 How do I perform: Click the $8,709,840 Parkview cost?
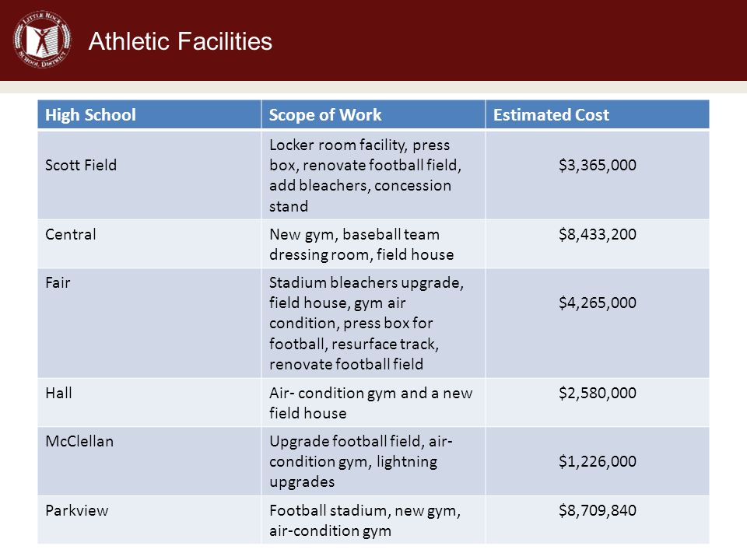[598, 510]
